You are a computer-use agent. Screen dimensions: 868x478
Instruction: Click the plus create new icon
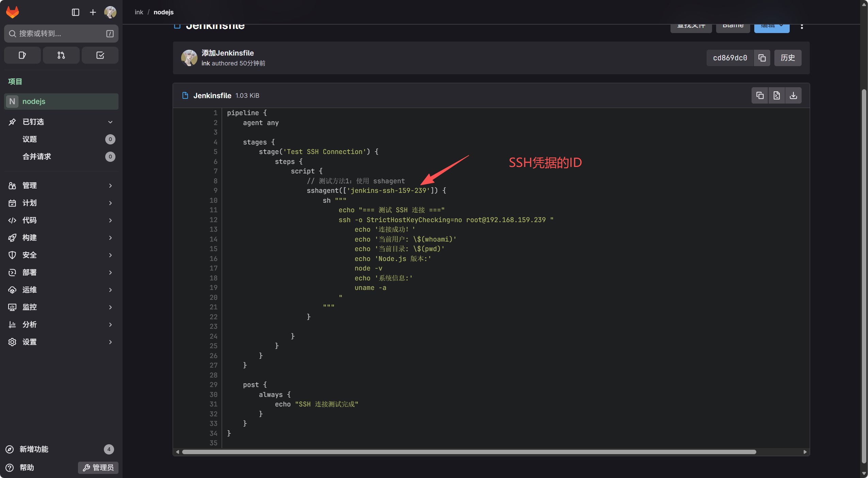pos(93,12)
